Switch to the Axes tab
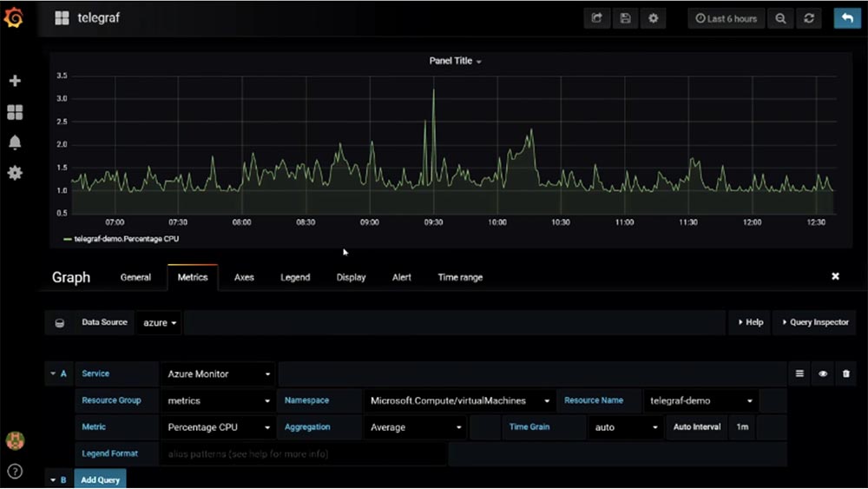 pyautogui.click(x=244, y=277)
